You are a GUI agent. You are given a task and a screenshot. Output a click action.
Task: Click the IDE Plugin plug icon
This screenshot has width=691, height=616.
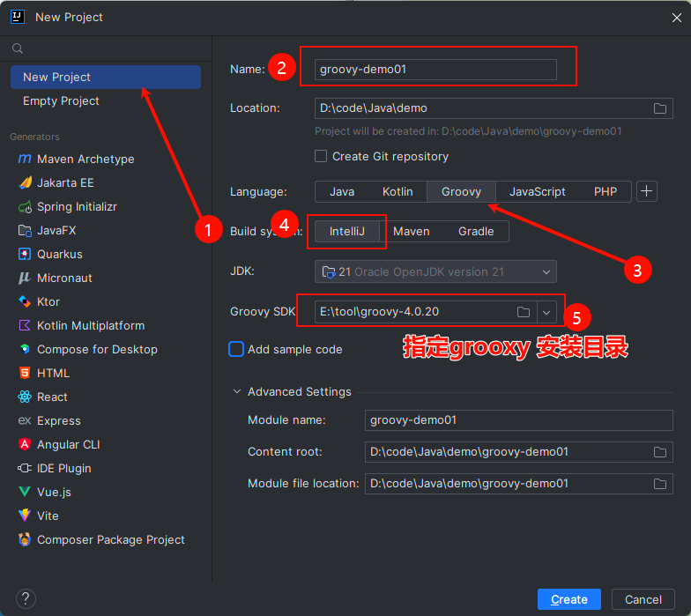(25, 468)
